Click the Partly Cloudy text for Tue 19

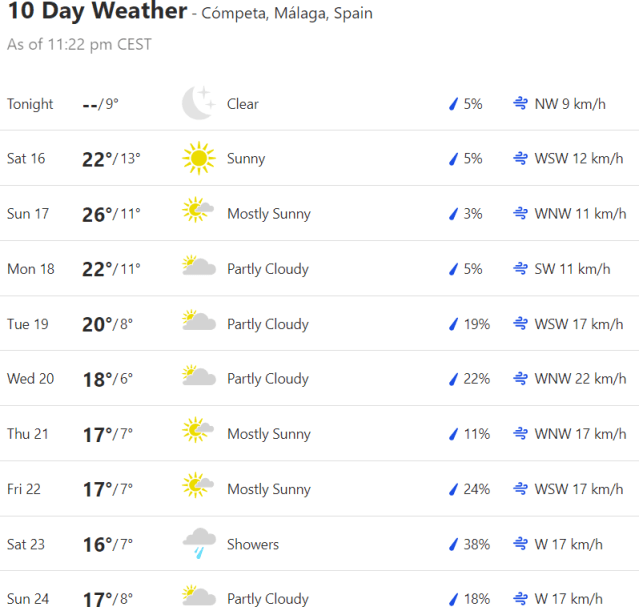pos(267,324)
